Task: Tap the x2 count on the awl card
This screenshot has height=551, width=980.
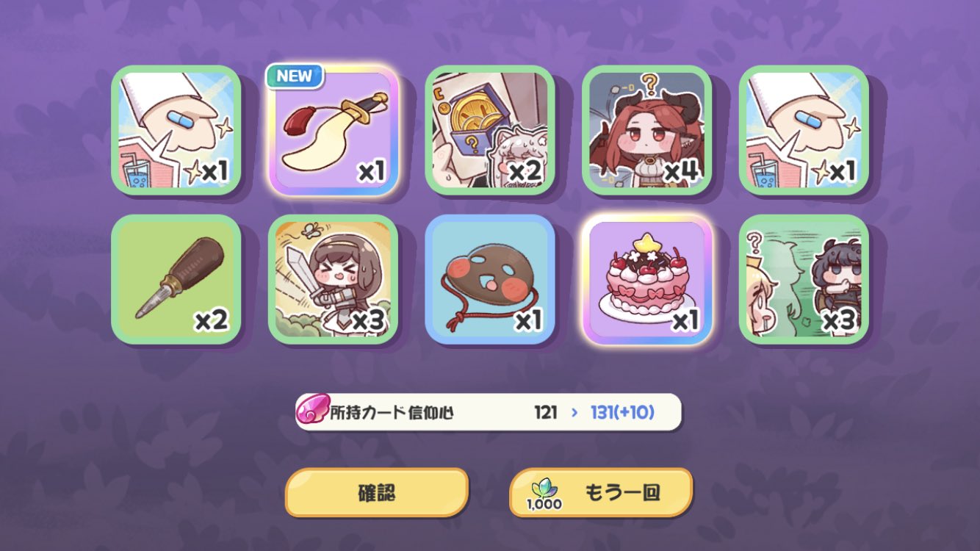Action: [212, 321]
